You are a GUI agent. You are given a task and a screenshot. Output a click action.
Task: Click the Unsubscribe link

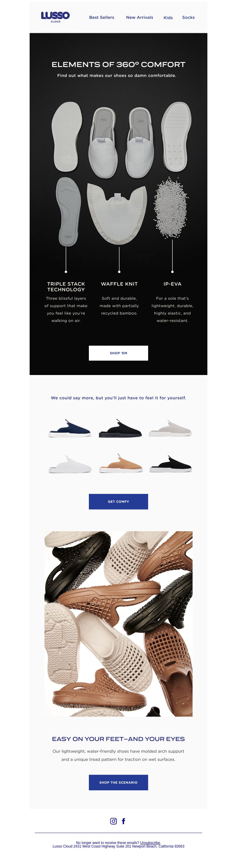point(150,843)
